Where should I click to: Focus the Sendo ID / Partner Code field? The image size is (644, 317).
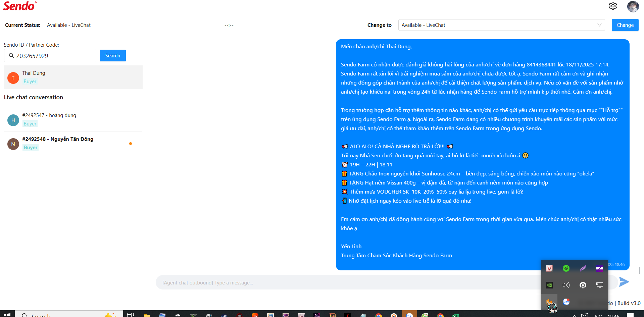click(x=50, y=56)
